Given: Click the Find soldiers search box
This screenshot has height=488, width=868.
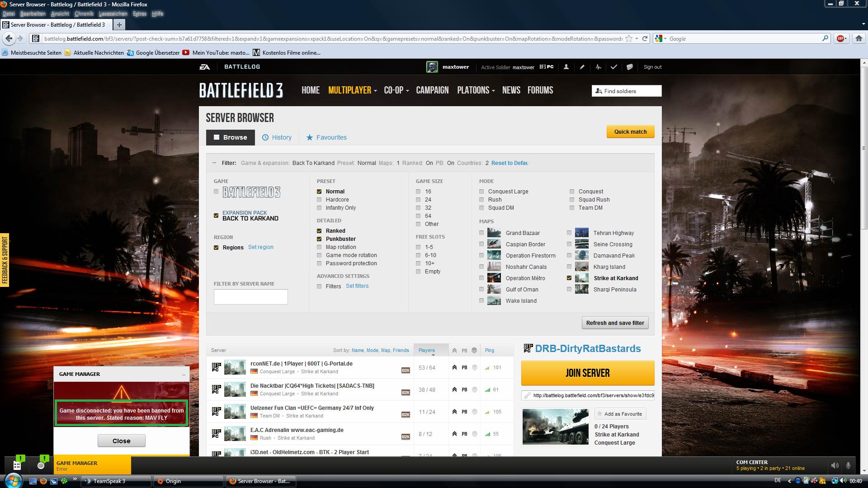Looking at the screenshot, I should click(627, 91).
